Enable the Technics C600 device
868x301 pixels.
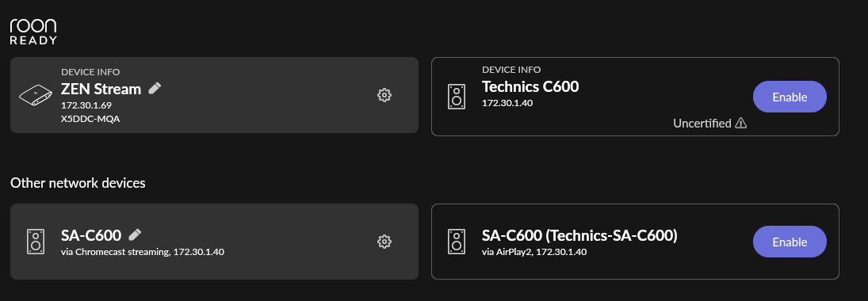[790, 97]
